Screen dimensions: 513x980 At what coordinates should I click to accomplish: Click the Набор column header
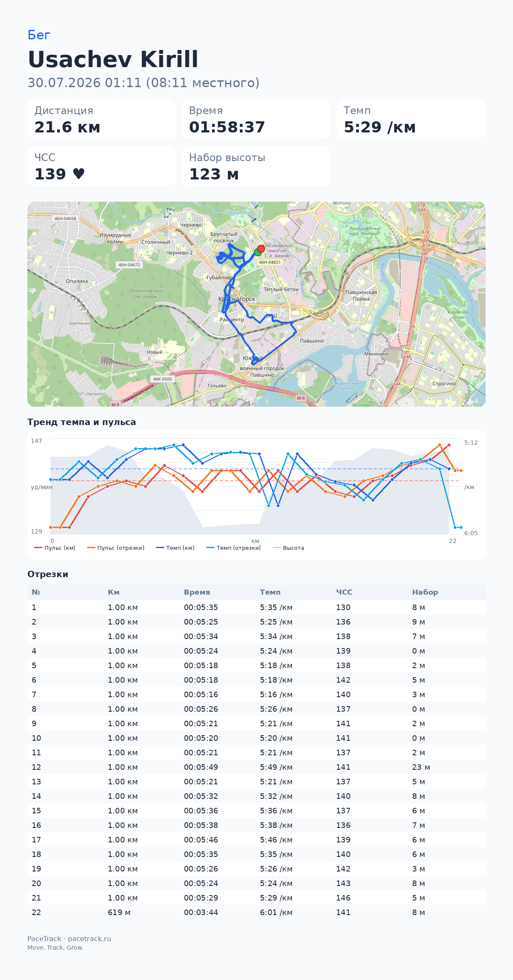pyautogui.click(x=425, y=592)
